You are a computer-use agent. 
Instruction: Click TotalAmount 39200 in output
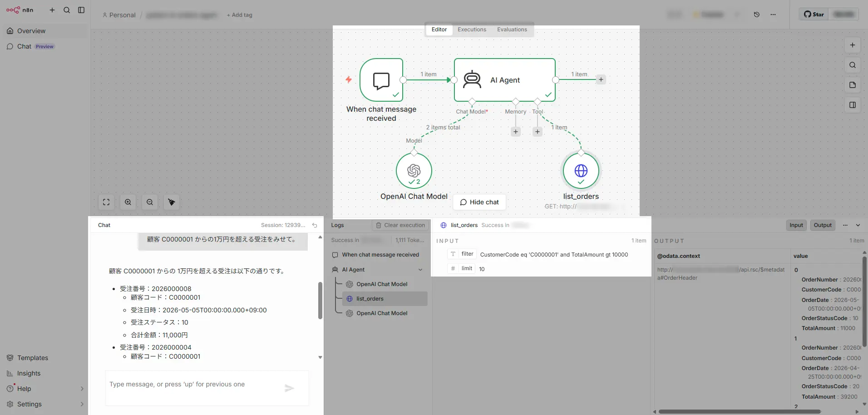pyautogui.click(x=829, y=397)
